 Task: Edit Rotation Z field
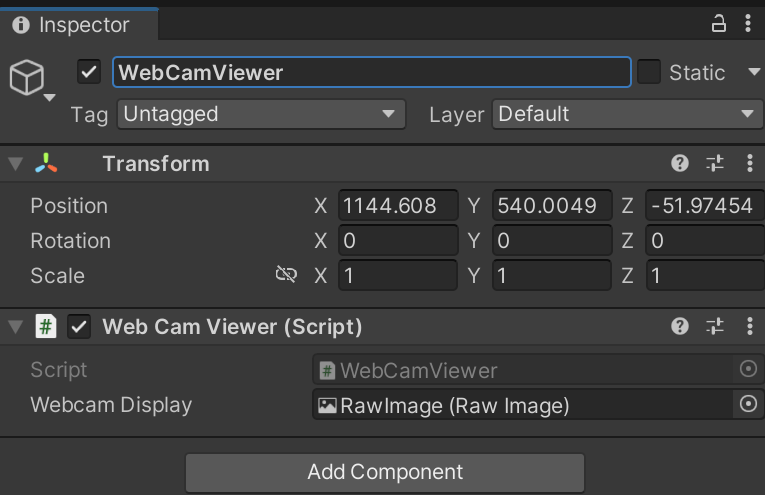tap(705, 240)
